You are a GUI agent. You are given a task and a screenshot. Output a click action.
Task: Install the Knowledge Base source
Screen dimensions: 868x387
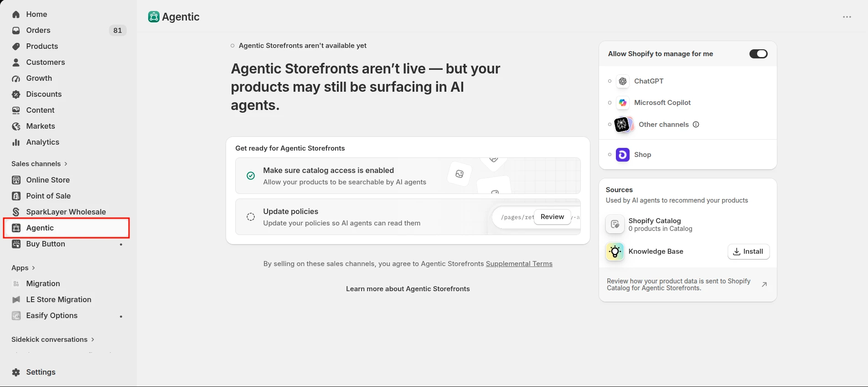pos(749,251)
